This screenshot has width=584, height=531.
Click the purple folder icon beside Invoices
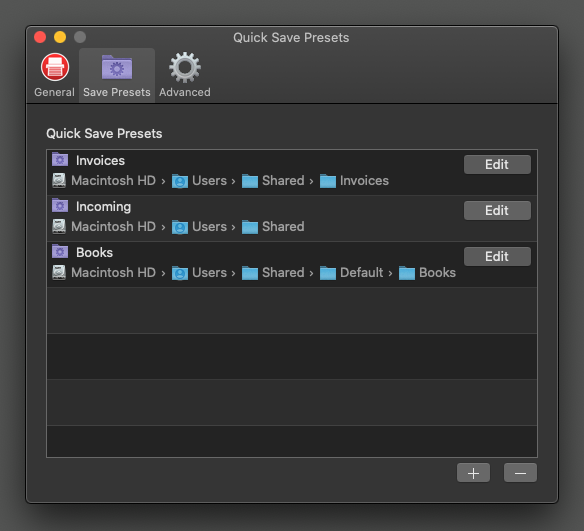[60, 159]
